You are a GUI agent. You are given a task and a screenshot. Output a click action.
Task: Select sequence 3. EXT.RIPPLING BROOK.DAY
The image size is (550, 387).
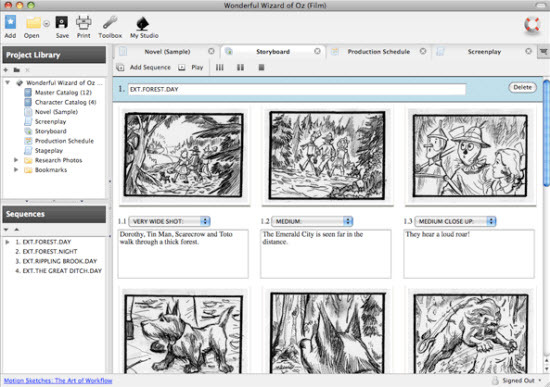point(56,261)
